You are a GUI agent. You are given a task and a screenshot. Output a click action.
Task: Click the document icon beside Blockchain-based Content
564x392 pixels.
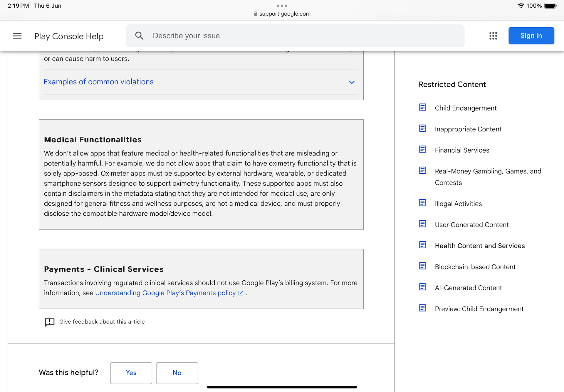tap(422, 266)
